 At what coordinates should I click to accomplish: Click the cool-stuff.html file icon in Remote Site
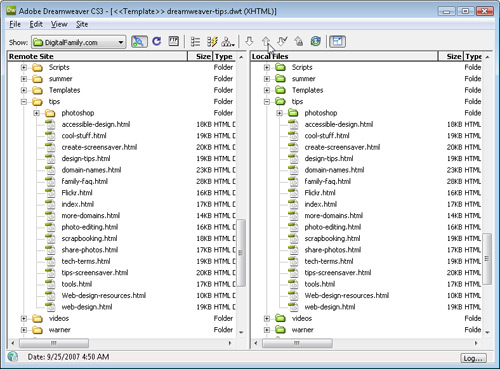[50, 136]
